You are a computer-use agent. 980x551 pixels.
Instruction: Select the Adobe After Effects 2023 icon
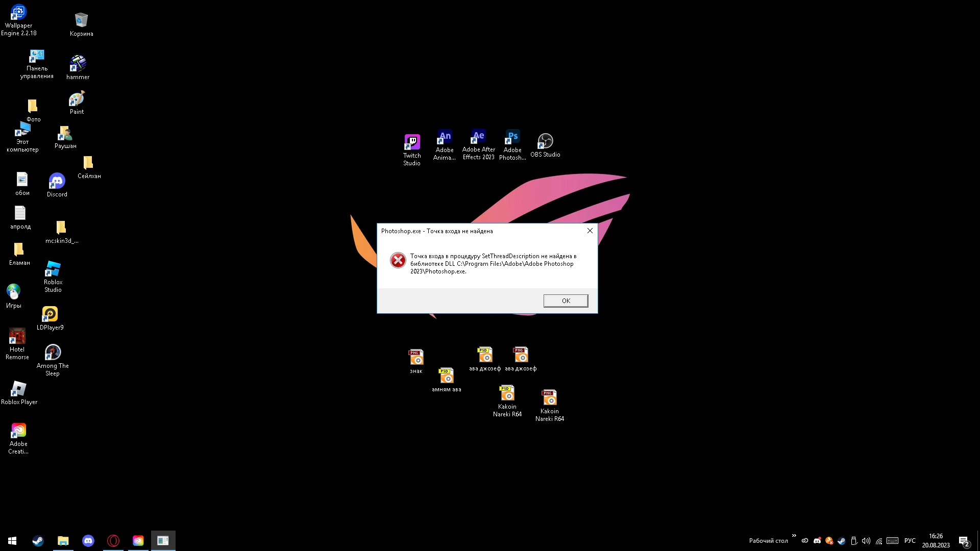478,145
